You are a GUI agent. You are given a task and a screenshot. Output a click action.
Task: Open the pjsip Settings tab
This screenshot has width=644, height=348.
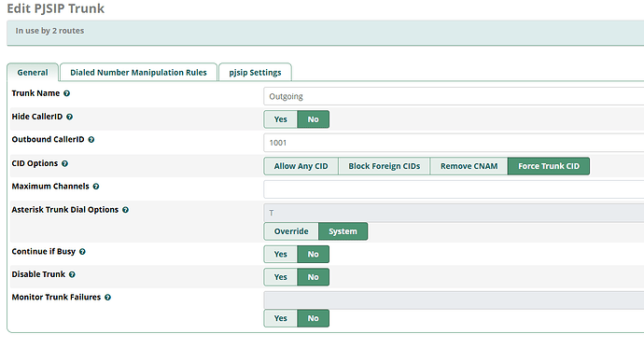pos(255,72)
